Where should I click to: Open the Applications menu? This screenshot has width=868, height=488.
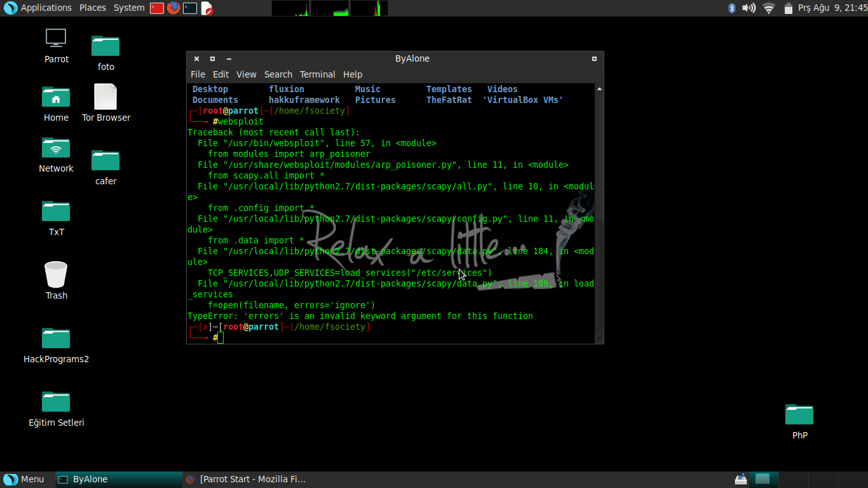(x=46, y=8)
